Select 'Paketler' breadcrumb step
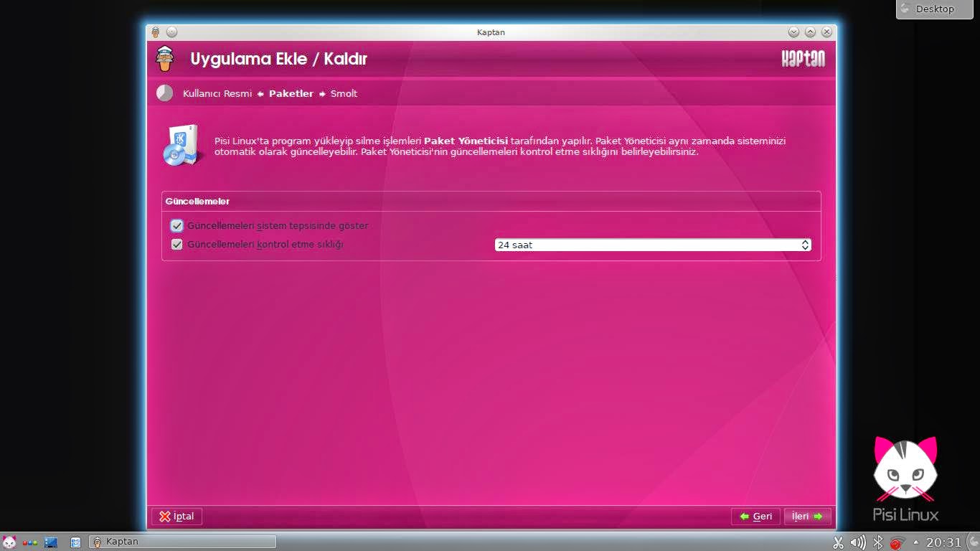Screen dimensions: 980x551 point(291,94)
